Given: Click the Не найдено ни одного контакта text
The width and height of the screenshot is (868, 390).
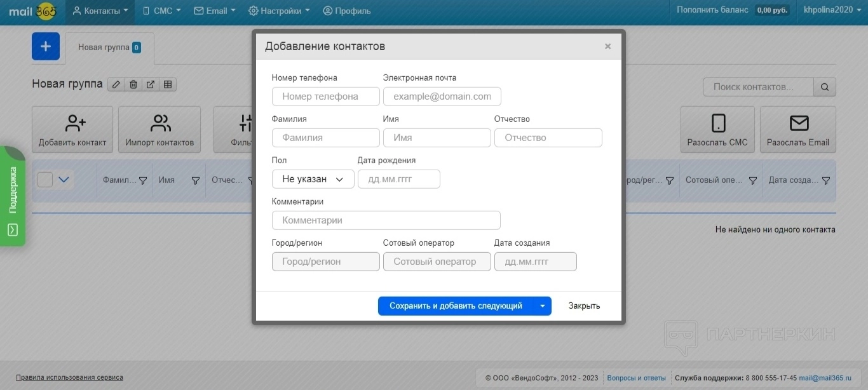Looking at the screenshot, I should [775, 230].
